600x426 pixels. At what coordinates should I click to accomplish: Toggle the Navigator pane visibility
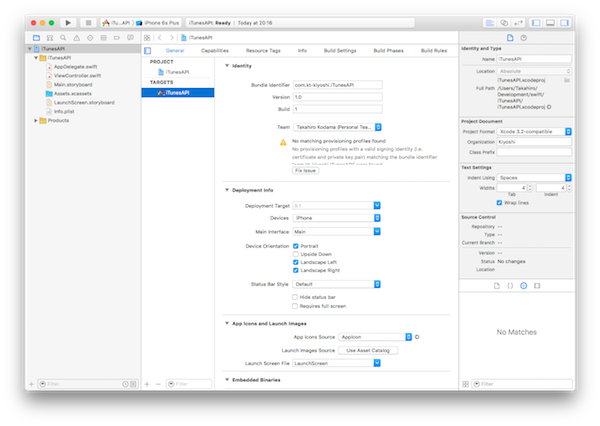tap(536, 23)
